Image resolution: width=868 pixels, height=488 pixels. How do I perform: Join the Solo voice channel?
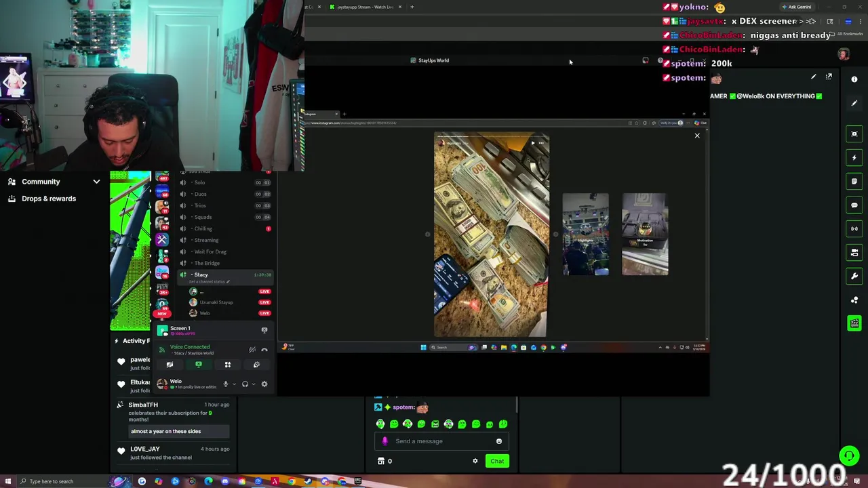(224, 182)
